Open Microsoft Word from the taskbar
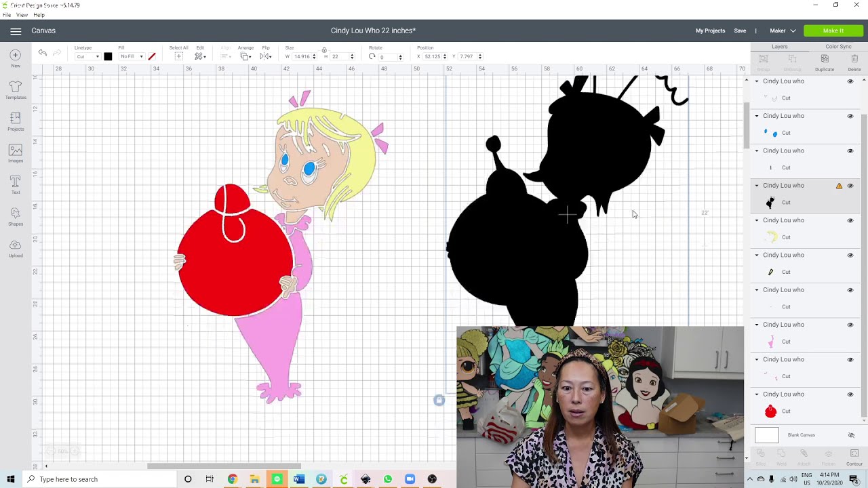The width and height of the screenshot is (868, 488). pos(299,479)
